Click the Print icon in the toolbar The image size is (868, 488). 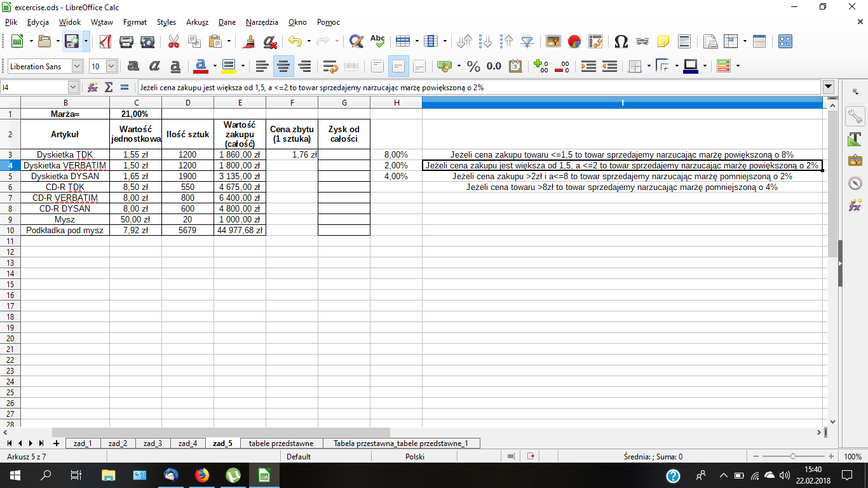[126, 42]
